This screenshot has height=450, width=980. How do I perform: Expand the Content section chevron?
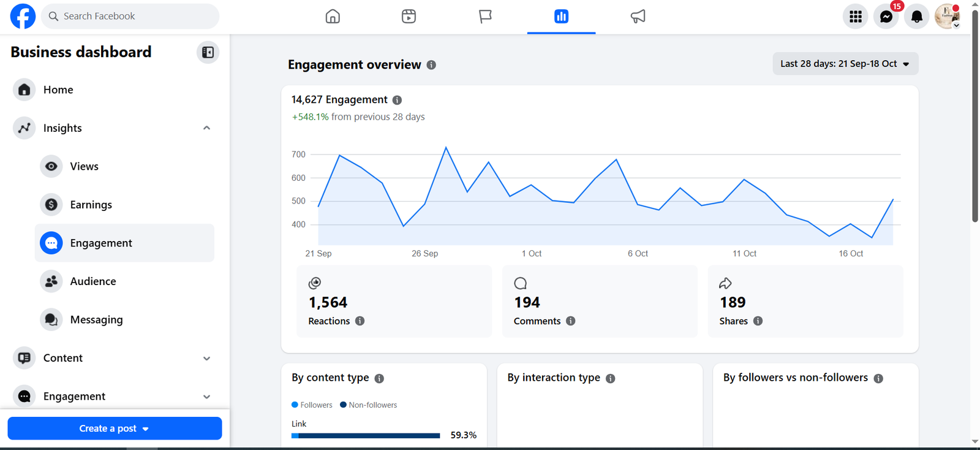point(206,359)
